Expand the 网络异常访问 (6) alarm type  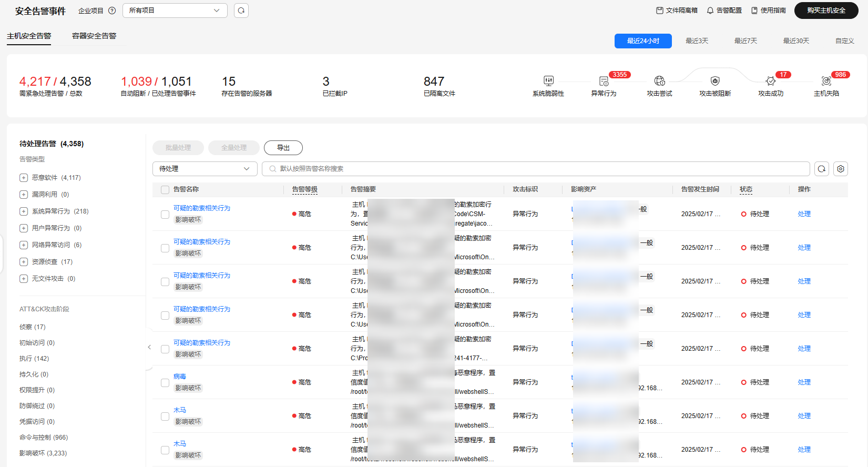point(24,245)
